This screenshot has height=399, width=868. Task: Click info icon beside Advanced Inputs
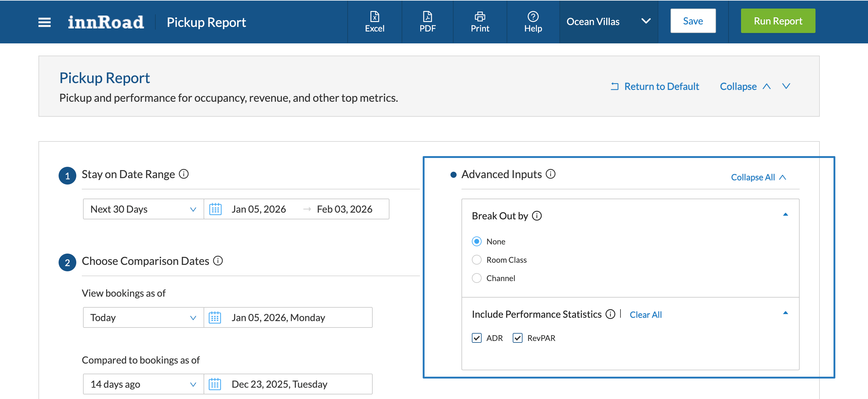click(550, 174)
